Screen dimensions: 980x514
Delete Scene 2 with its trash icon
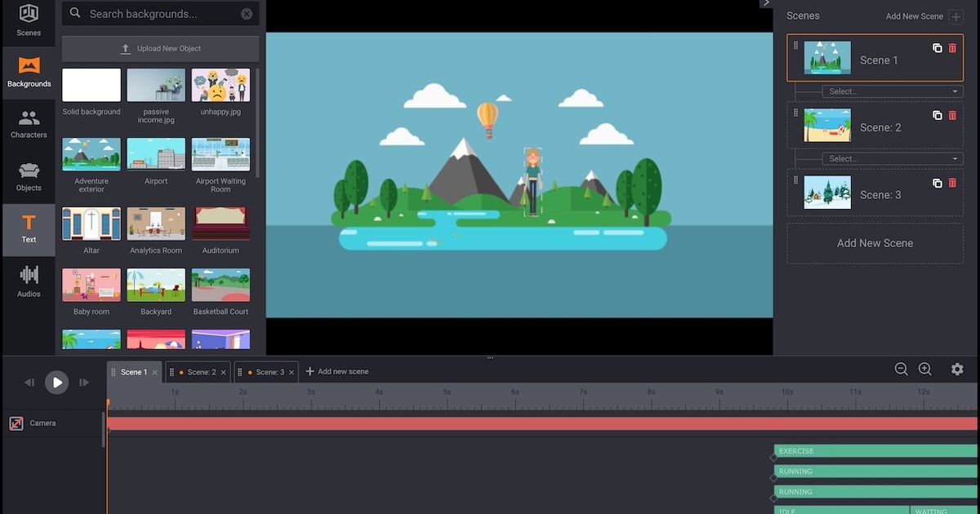tap(952, 114)
